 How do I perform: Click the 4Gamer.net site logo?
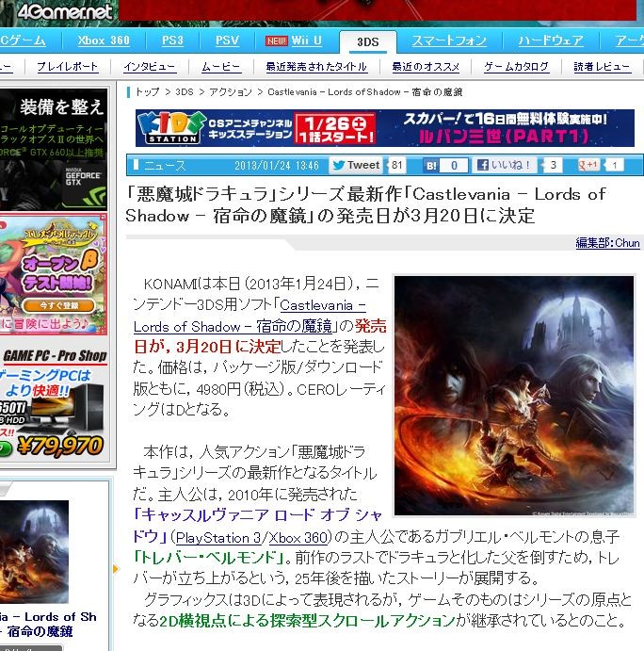(x=65, y=11)
